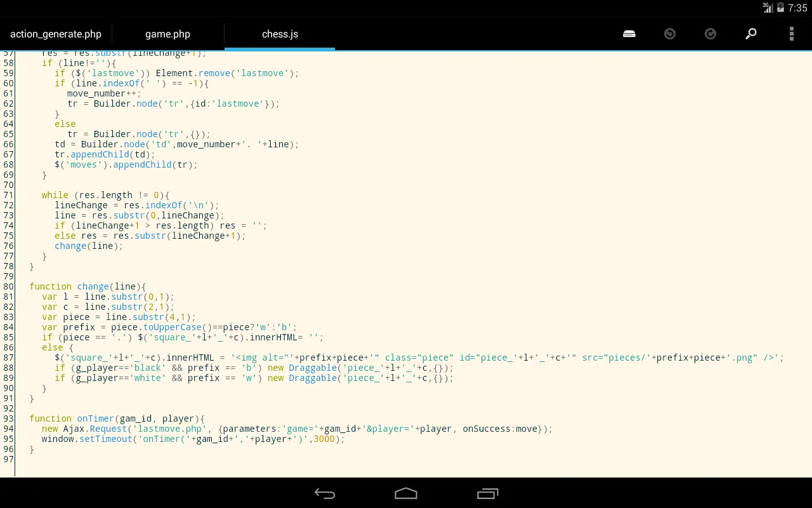Tap the Android back navigation button
Screen dimensions: 812x508
[325, 493]
